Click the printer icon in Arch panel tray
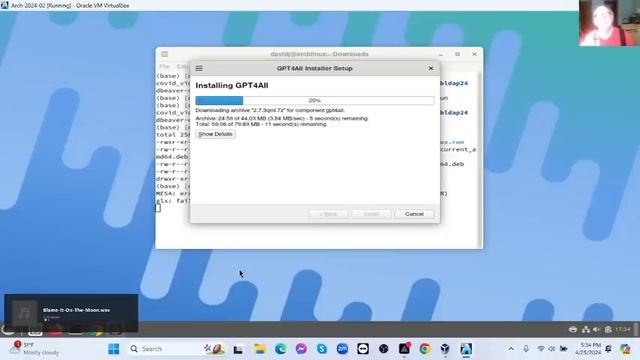Viewport: 640px width, 360px height. (573, 329)
